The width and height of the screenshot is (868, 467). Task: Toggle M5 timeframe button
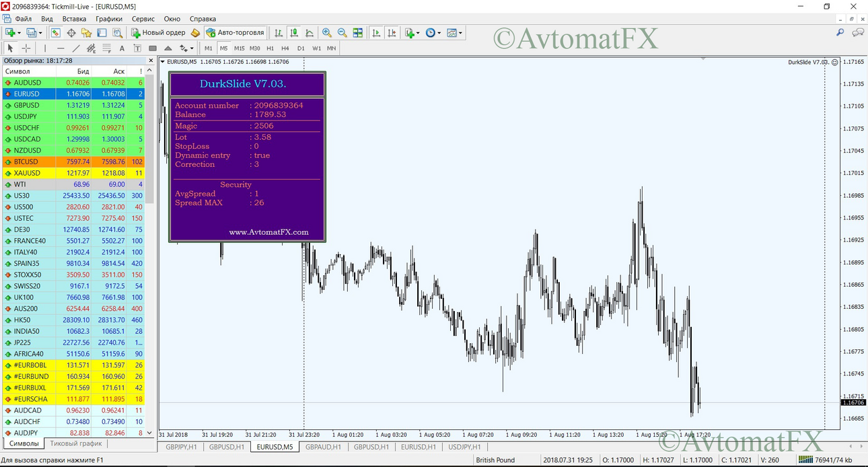tap(223, 48)
